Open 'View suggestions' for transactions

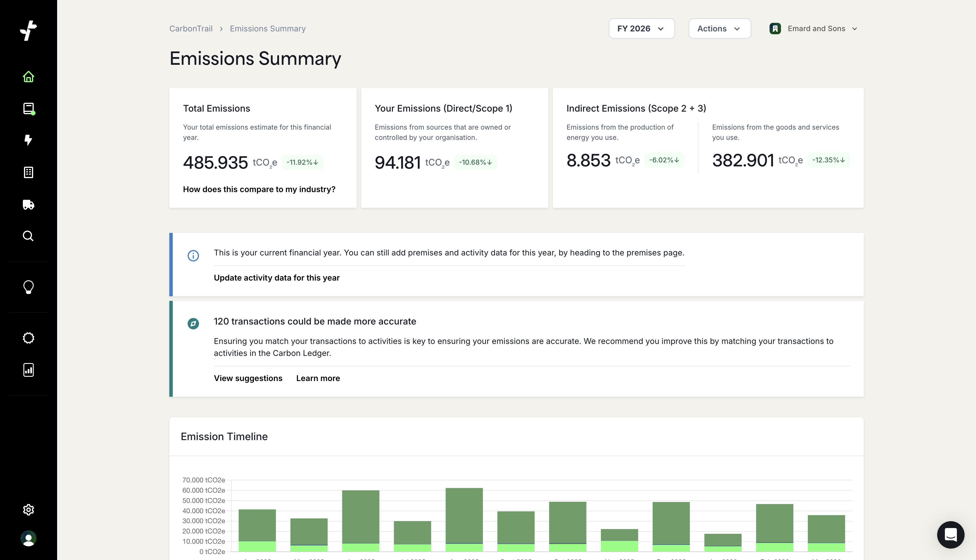pyautogui.click(x=248, y=378)
